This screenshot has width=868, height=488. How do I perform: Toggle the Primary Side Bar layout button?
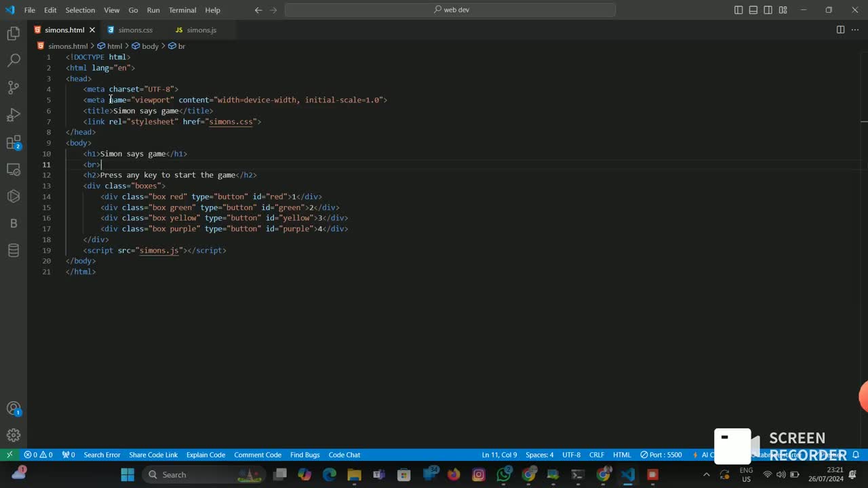[738, 10]
